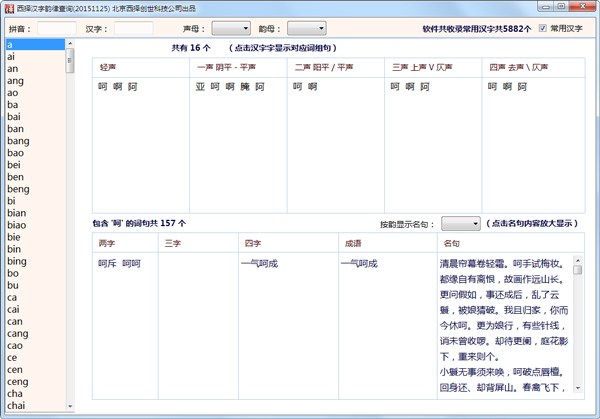Select pinyin 'ca' in the list
Image resolution: width=600 pixels, height=419 pixels.
click(x=35, y=298)
